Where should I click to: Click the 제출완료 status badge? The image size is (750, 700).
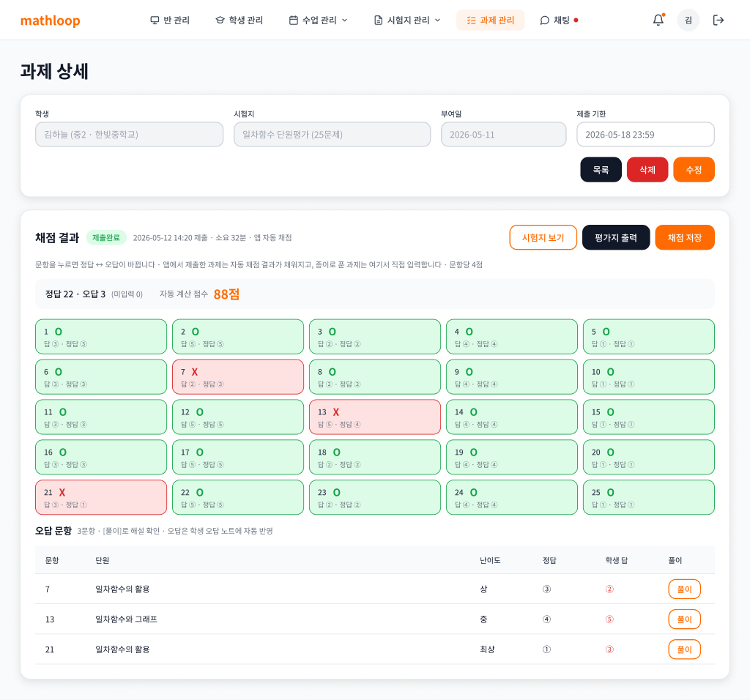pyautogui.click(x=106, y=238)
